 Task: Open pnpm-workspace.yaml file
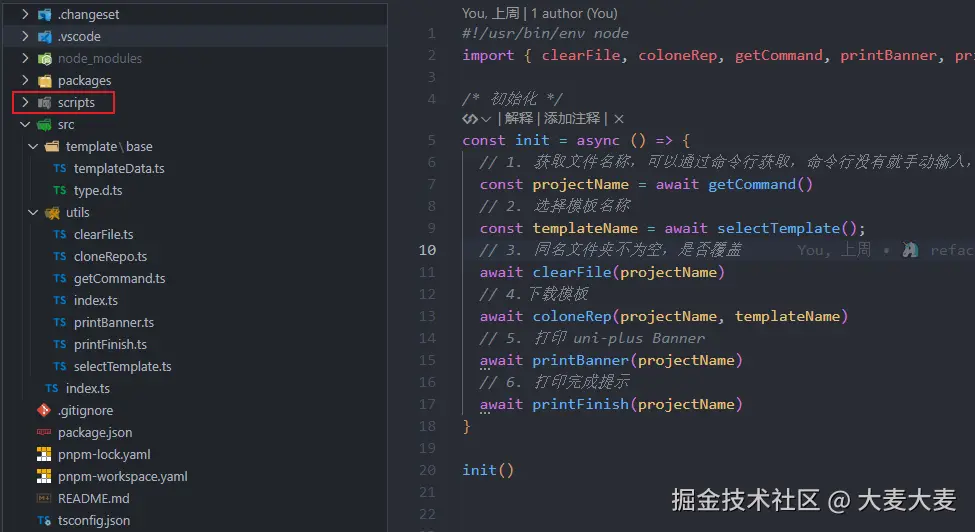pos(122,476)
